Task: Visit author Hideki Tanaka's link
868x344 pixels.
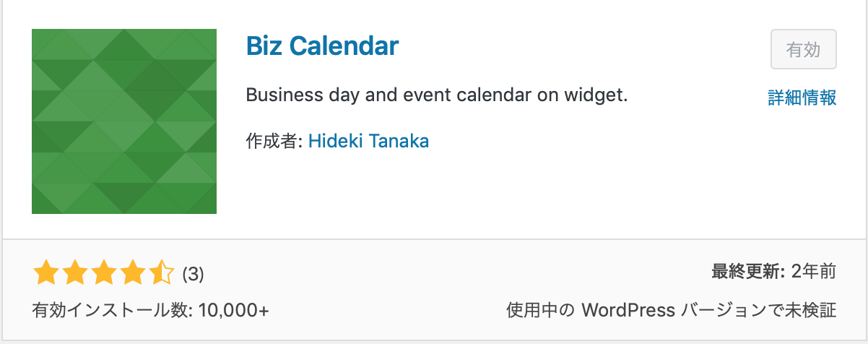Action: click(x=368, y=141)
